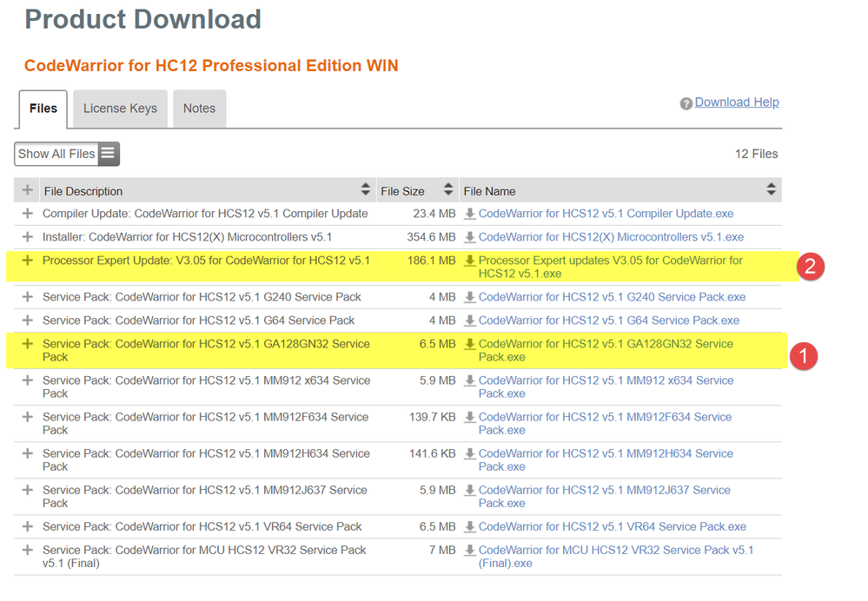Click the Product Download page title
The height and width of the screenshot is (601, 868).
tap(142, 19)
